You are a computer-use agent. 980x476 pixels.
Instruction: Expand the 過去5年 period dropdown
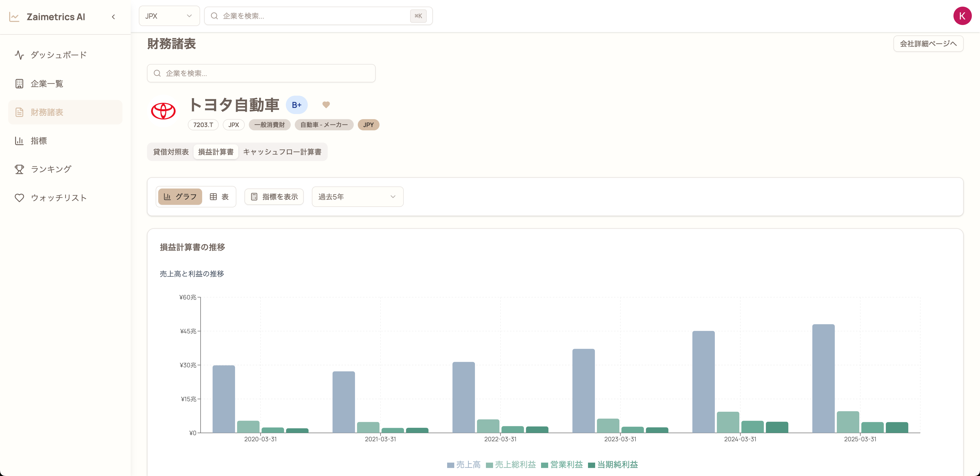click(357, 197)
